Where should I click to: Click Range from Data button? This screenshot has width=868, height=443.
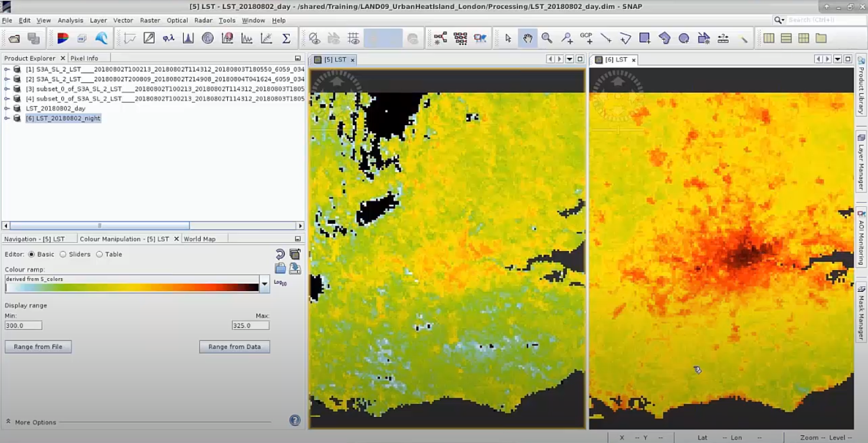(234, 347)
